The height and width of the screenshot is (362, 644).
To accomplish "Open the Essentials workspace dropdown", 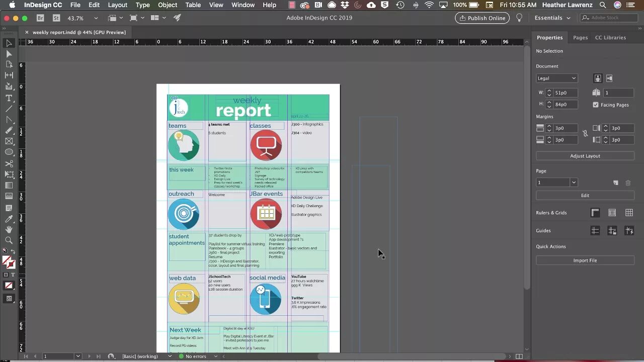I will (552, 18).
